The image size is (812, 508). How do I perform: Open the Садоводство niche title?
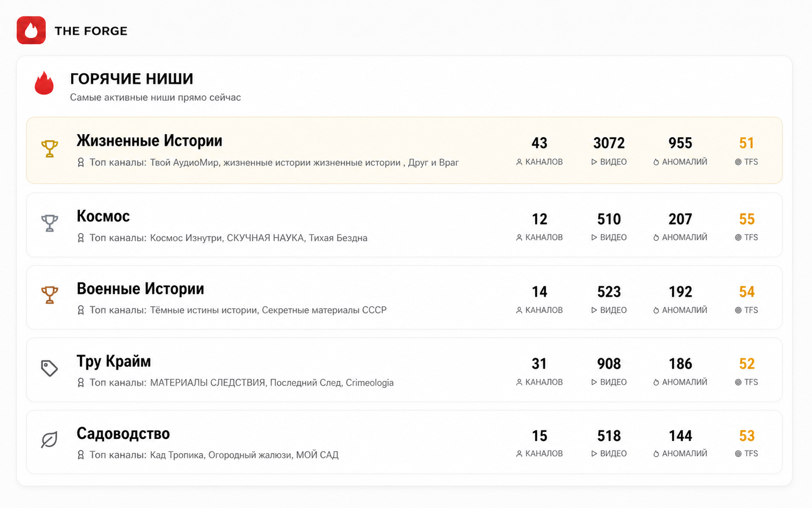pyautogui.click(x=123, y=434)
